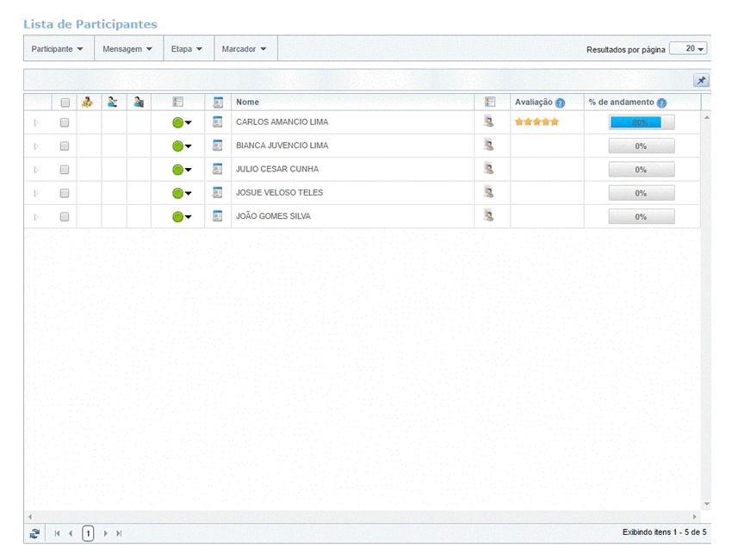
Task: Expand the row details arrow for JOSUE VELOSO TELES
Action: (36, 193)
